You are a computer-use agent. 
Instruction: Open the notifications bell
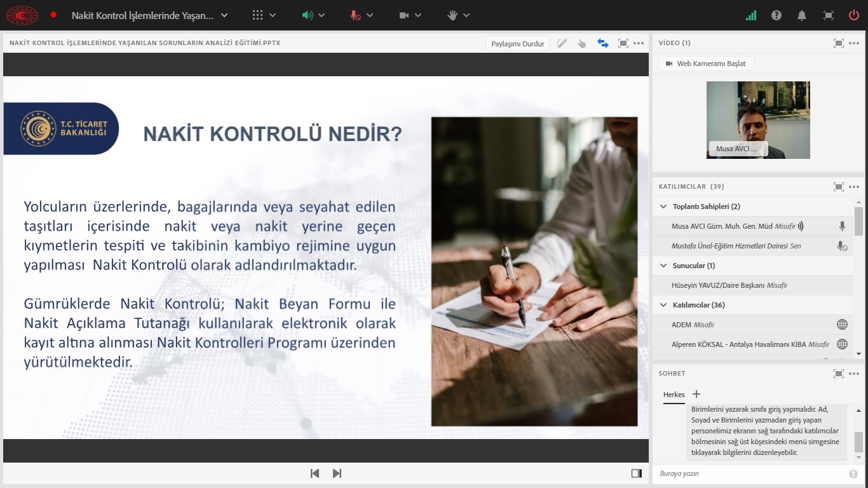coord(802,15)
